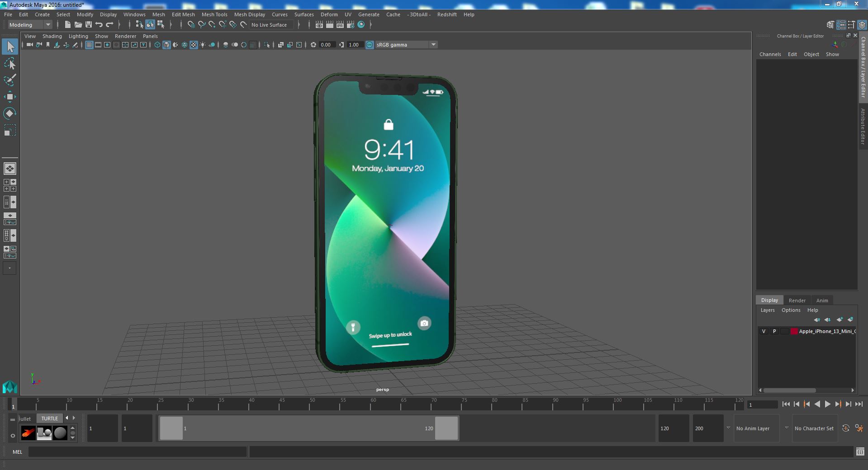The height and width of the screenshot is (470, 868).
Task: Click Move layer up icon
Action: (x=817, y=320)
